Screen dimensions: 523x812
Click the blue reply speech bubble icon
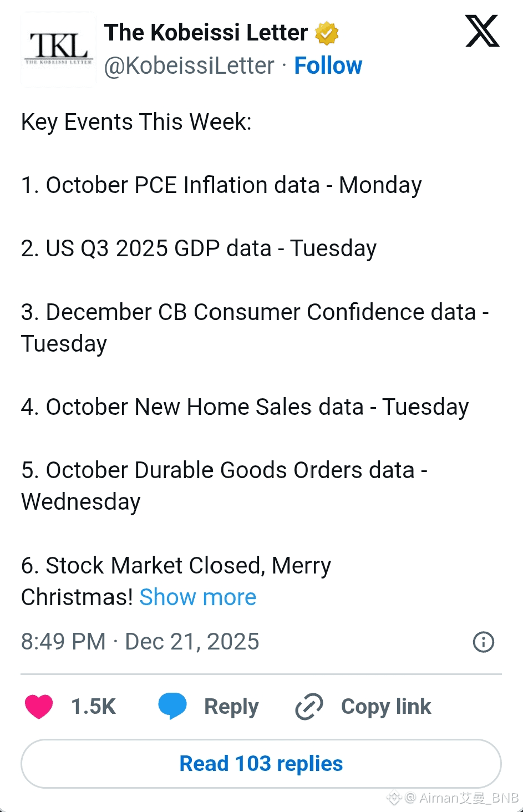click(172, 706)
